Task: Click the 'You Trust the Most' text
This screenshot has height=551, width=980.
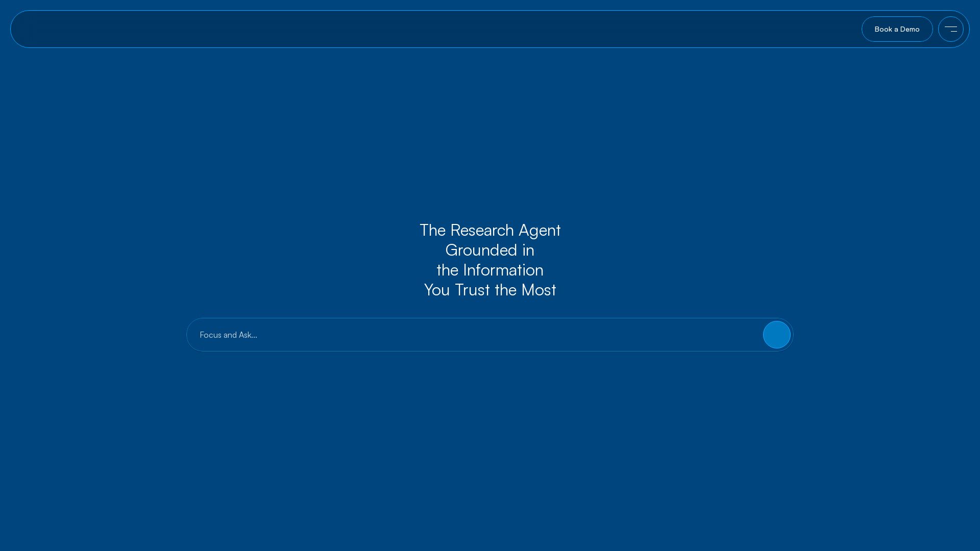Action: [x=489, y=290]
